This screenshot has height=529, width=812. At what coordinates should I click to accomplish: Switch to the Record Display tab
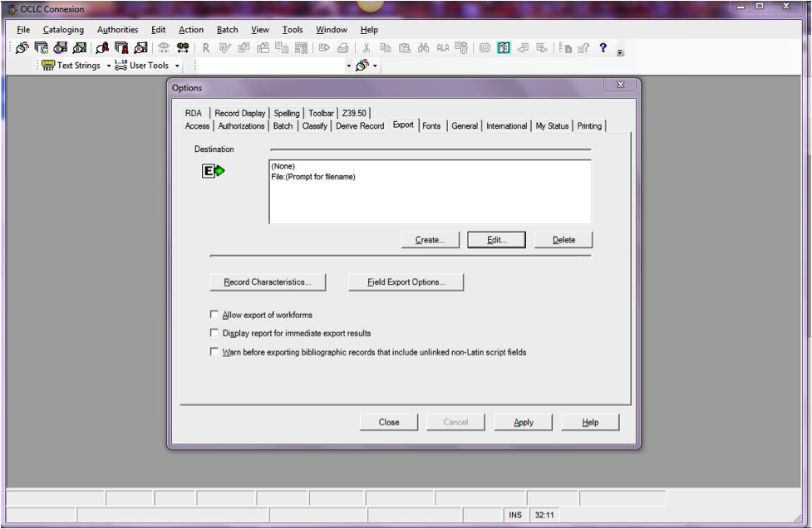[239, 113]
